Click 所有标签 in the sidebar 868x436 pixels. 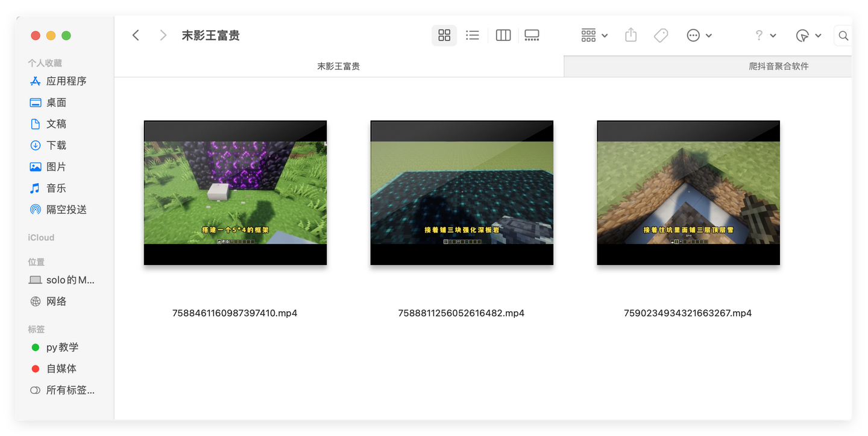coord(62,390)
